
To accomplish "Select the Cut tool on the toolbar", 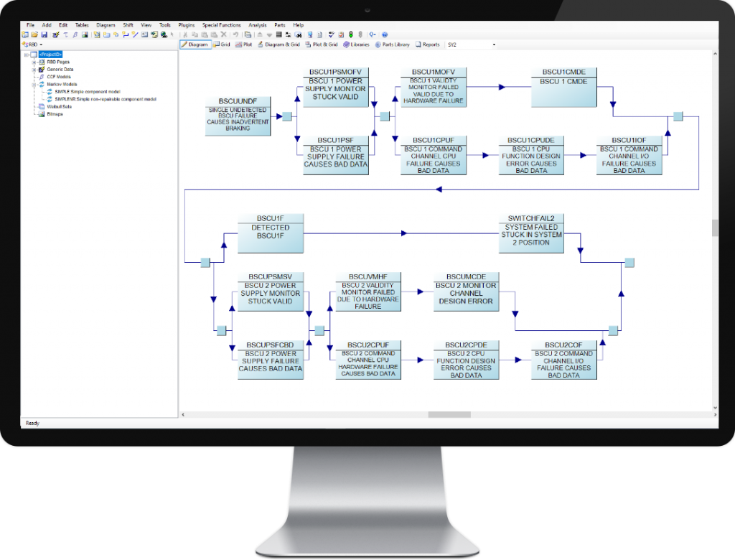I will click(x=187, y=34).
